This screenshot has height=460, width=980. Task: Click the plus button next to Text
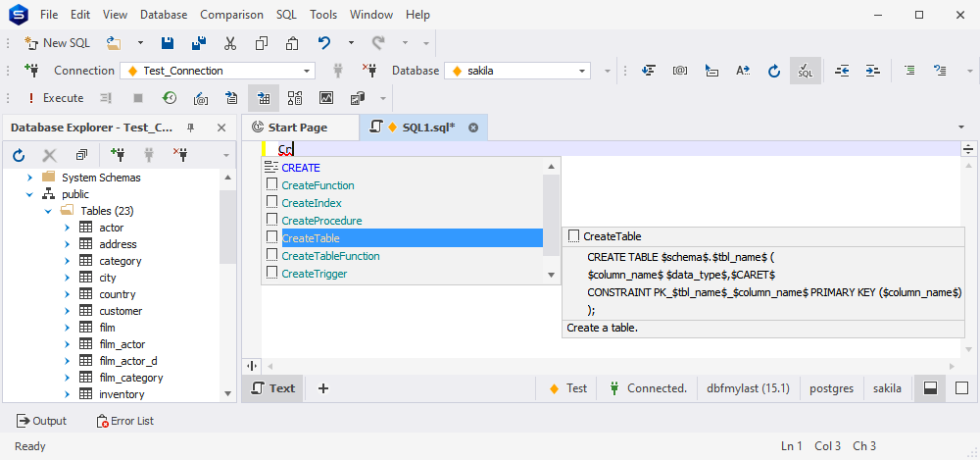(x=323, y=388)
